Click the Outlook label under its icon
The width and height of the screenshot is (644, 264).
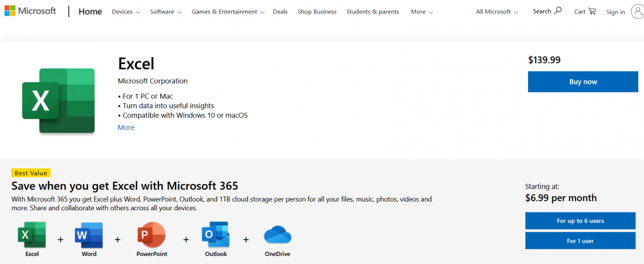(x=216, y=254)
